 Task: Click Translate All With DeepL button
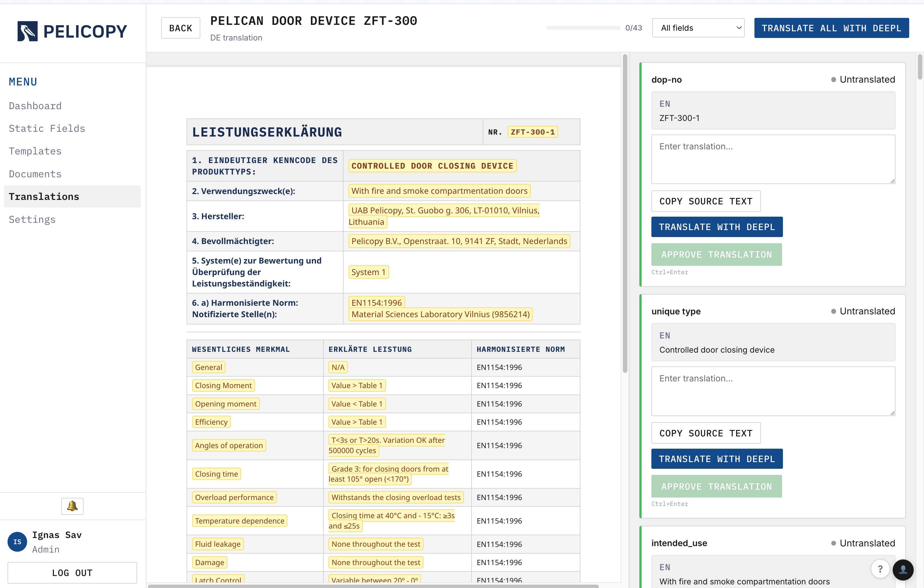831,28
